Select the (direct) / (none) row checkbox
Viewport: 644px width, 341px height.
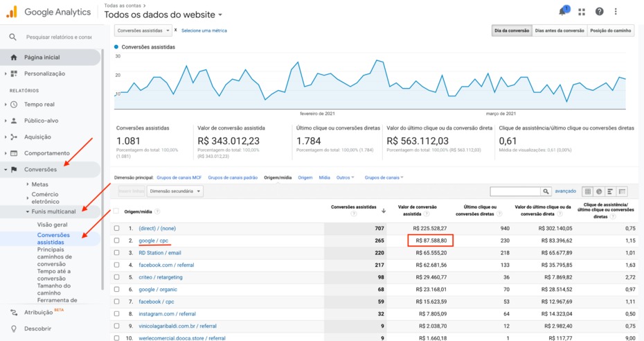click(116, 228)
